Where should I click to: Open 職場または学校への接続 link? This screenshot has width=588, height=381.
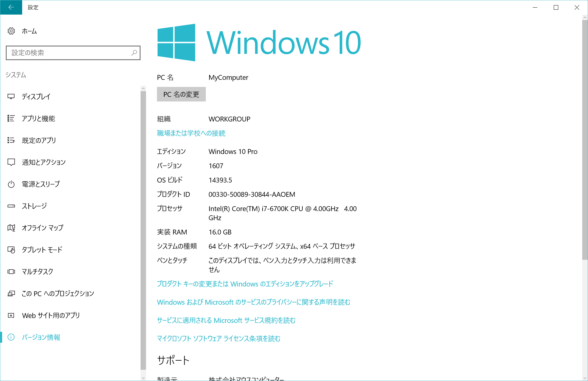click(191, 133)
